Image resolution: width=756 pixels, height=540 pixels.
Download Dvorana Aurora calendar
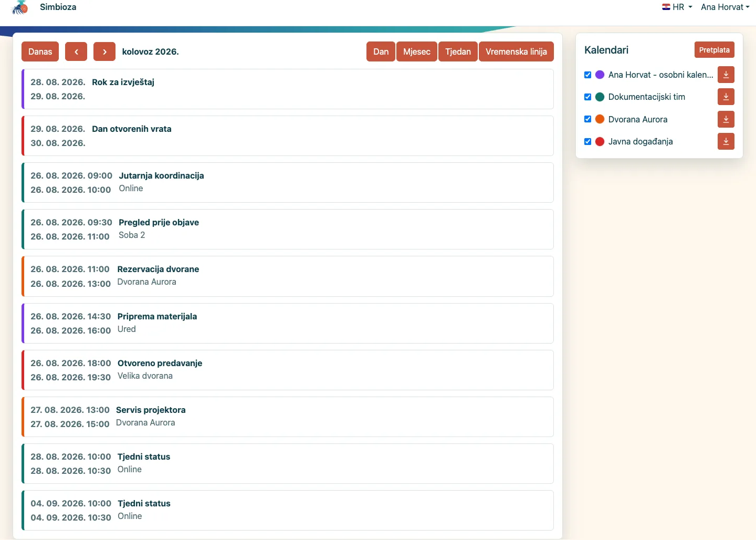pos(726,119)
